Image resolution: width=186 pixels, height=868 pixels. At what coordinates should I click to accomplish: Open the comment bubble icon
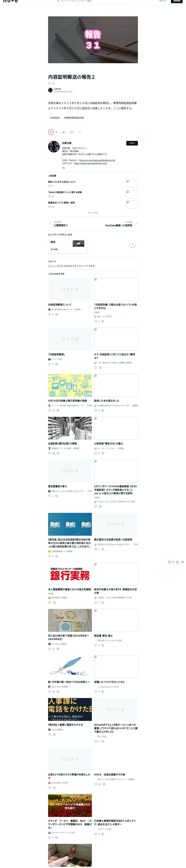click(71, 132)
